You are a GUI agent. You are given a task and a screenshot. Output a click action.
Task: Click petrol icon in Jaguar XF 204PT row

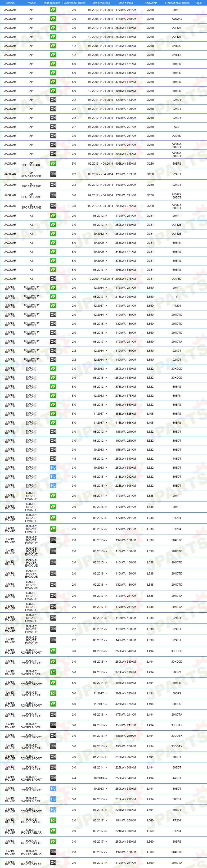pos(53,10)
